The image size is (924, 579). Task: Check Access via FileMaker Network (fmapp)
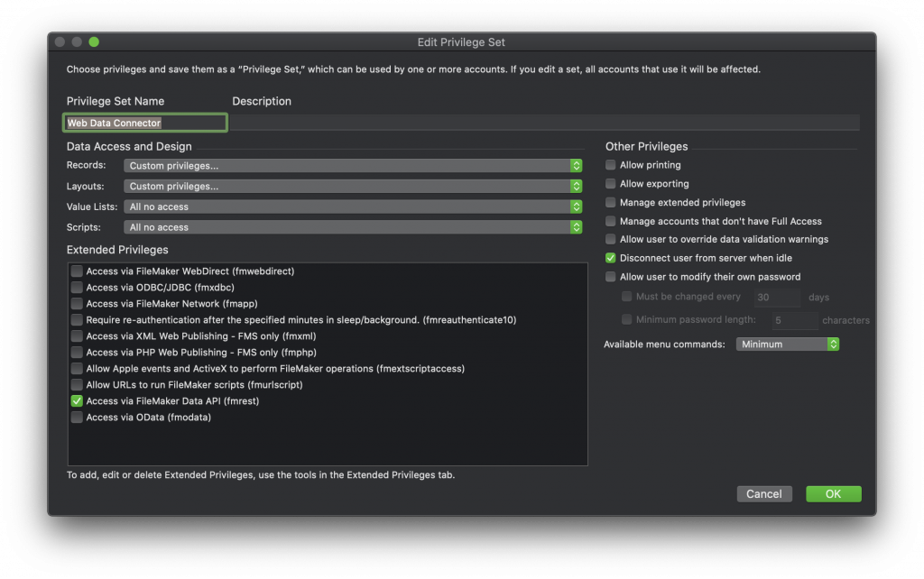coord(77,302)
